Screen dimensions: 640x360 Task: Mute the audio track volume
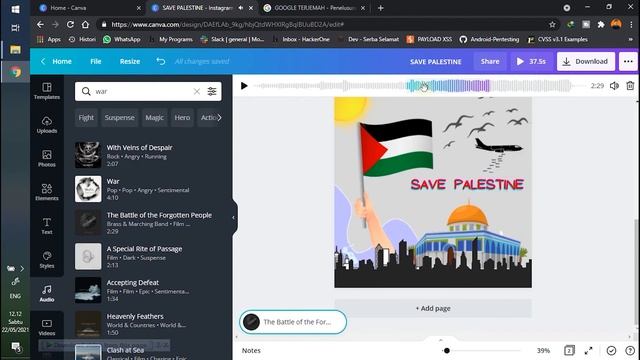coord(614,86)
